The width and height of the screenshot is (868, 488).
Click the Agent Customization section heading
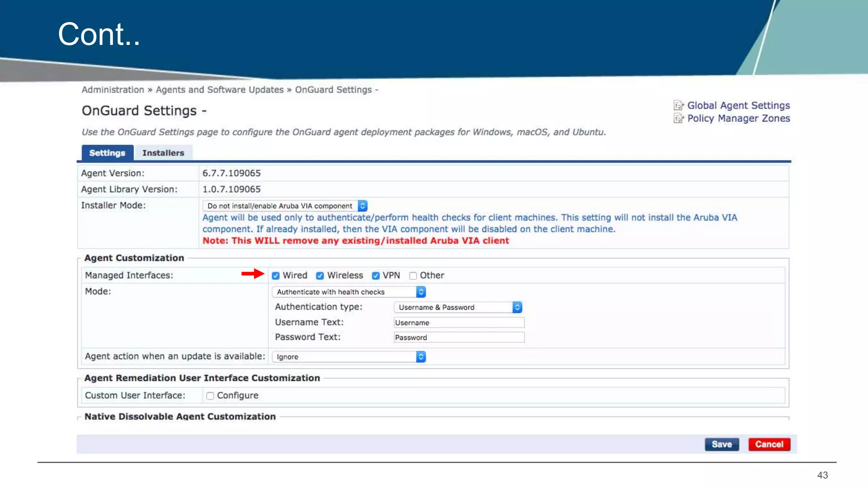pos(134,258)
